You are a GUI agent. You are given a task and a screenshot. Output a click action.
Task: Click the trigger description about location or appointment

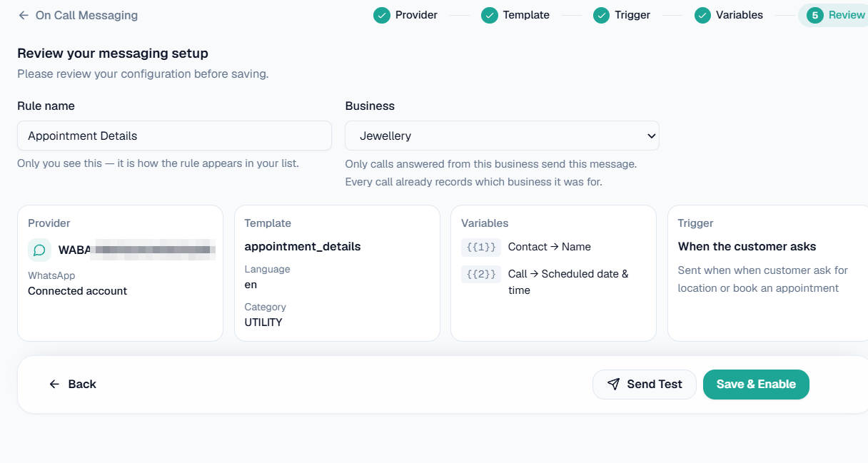[763, 280]
